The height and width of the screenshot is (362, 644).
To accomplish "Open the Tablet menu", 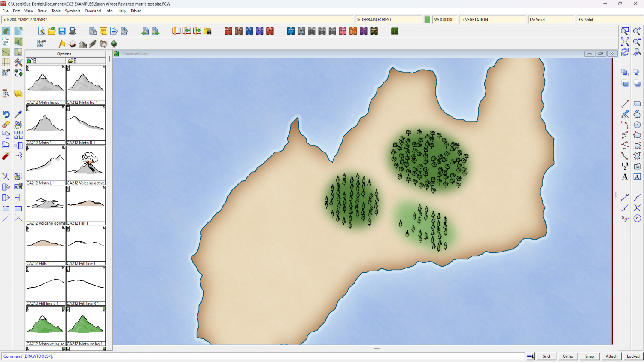I will coord(136,11).
